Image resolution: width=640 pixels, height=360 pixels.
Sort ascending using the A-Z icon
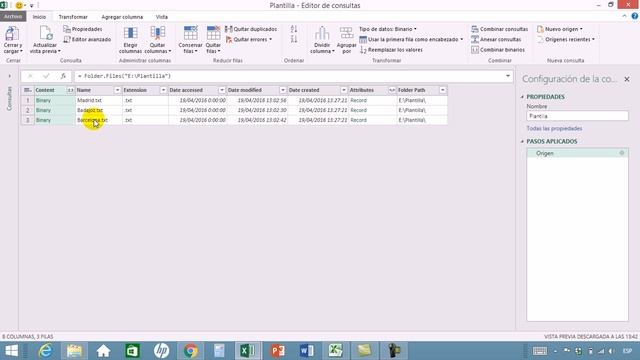294,29
